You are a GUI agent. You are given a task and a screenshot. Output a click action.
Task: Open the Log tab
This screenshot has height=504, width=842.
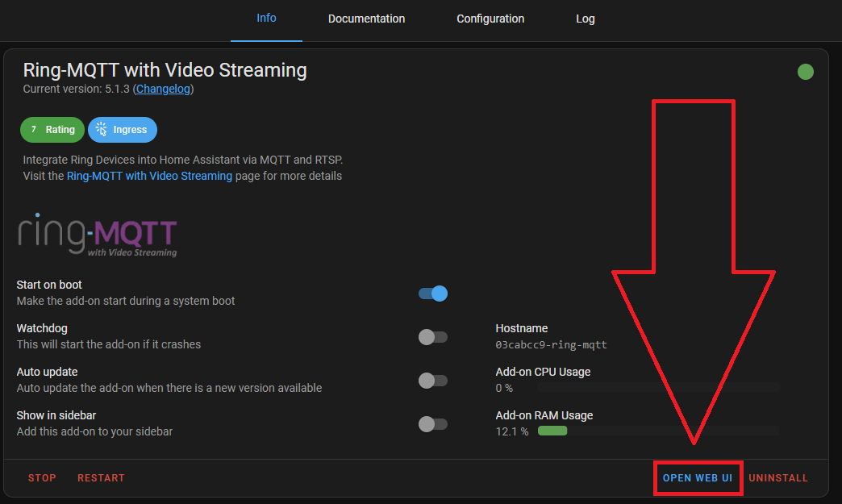coord(585,19)
